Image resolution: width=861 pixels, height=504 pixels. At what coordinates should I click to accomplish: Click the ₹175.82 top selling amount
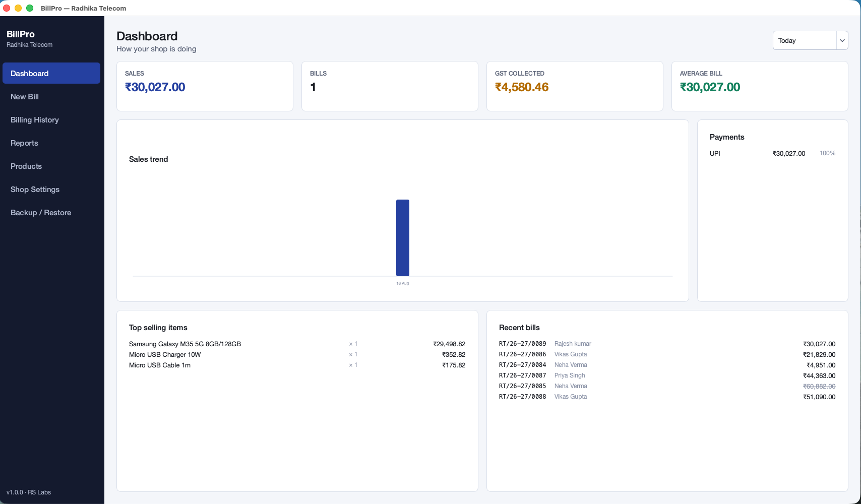(454, 365)
